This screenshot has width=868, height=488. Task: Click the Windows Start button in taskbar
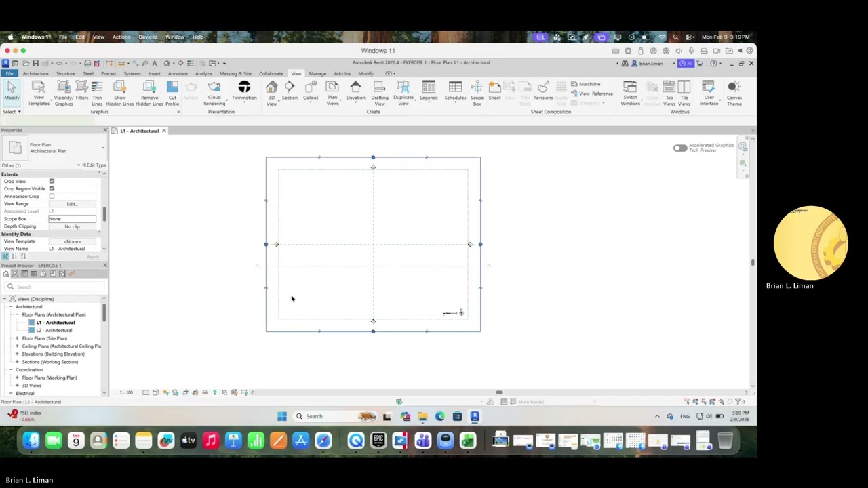coord(281,416)
